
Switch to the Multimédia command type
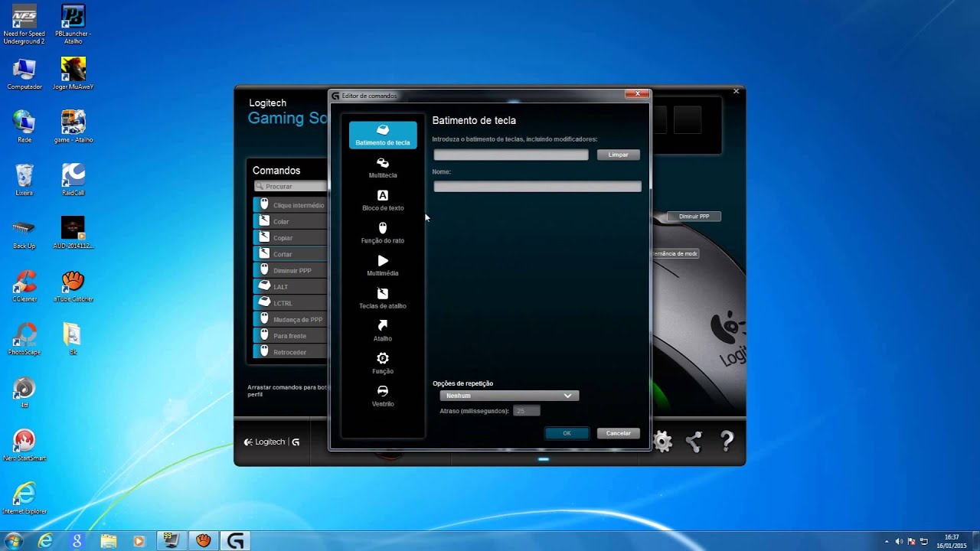(x=383, y=266)
